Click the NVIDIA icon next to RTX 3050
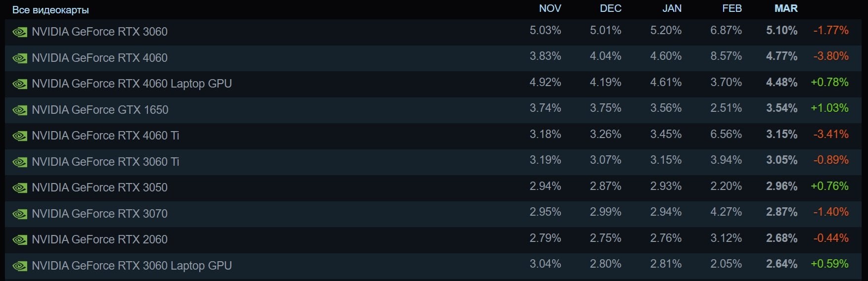The height and width of the screenshot is (281, 868). [x=20, y=188]
